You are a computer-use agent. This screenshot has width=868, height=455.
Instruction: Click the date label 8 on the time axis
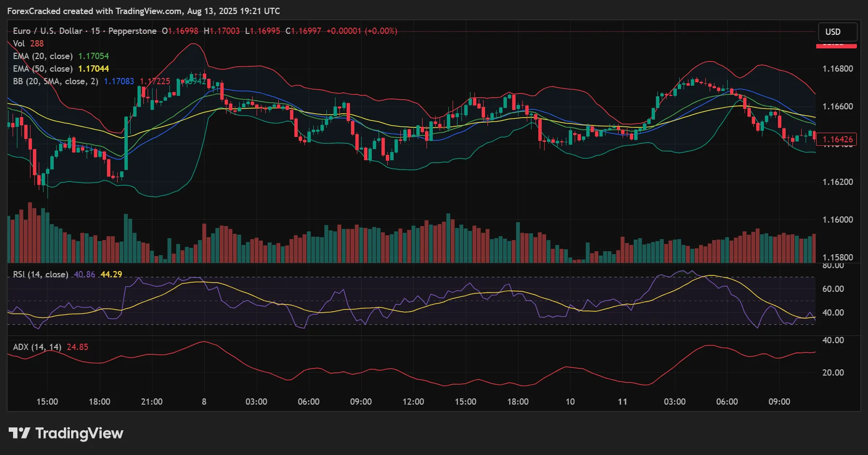[203, 401]
